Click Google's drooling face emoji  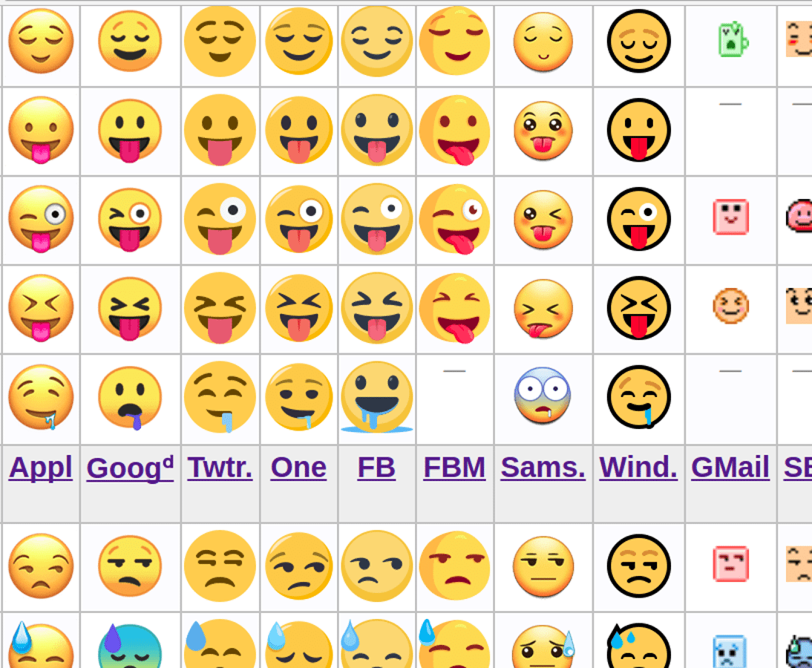point(130,399)
